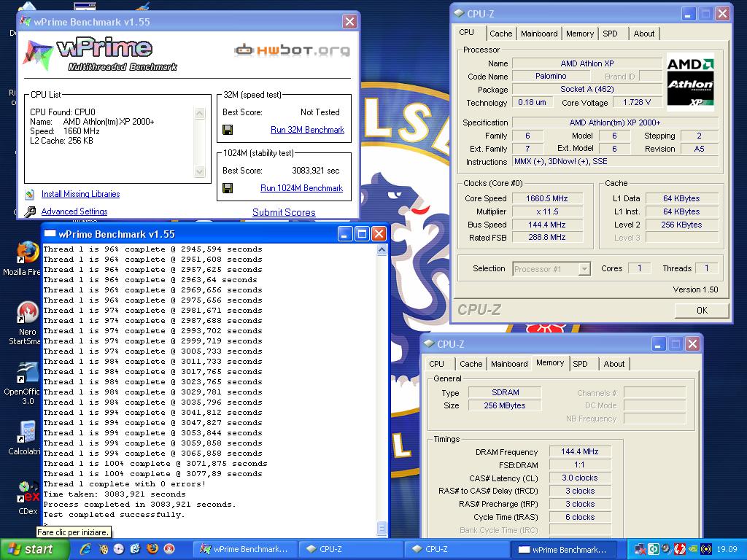Click the Firefox icon in quick launch bar
Image resolution: width=747 pixels, height=560 pixels.
click(x=152, y=549)
